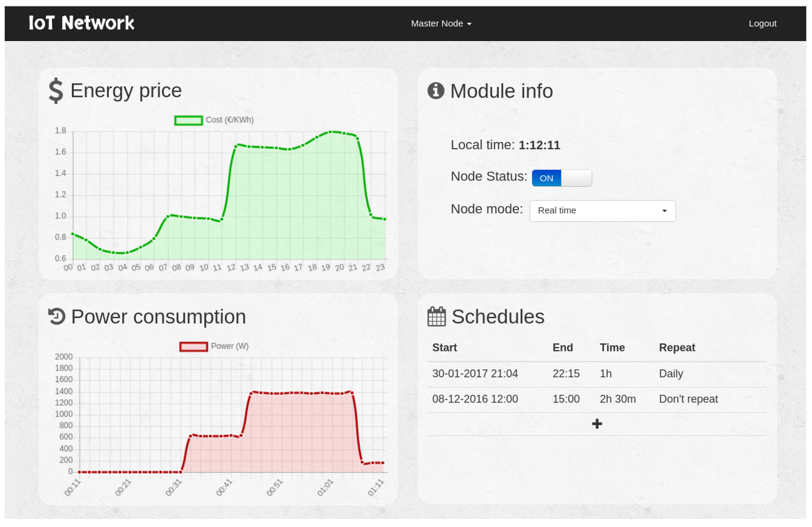
Task: Click the Module info circle icon
Action: (436, 91)
